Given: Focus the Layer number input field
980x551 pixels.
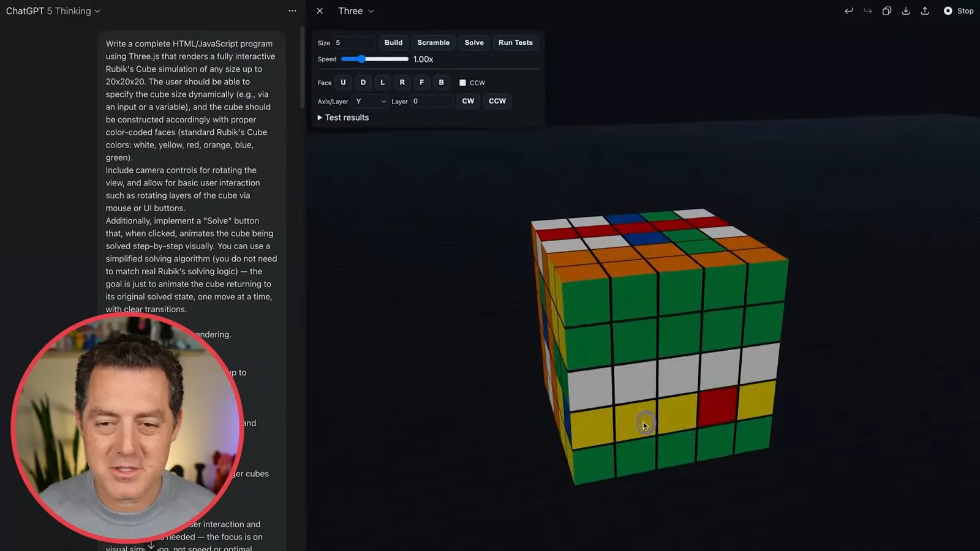Looking at the screenshot, I should tap(432, 102).
